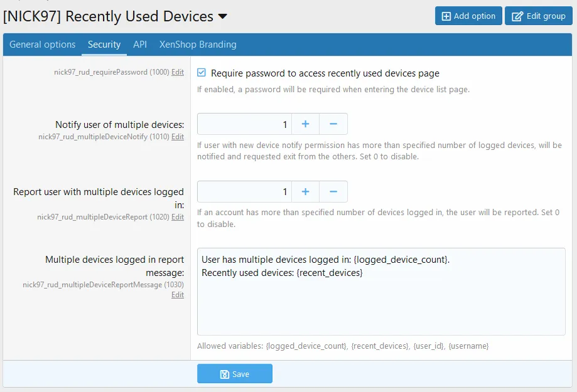The width and height of the screenshot is (577, 392).
Task: Uncheck Require password to access devices page
Action: [x=202, y=73]
